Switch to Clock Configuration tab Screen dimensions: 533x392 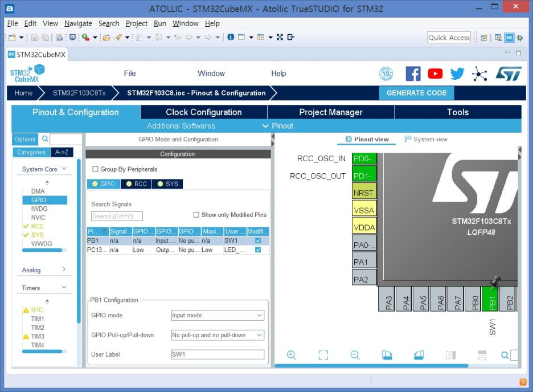click(204, 112)
